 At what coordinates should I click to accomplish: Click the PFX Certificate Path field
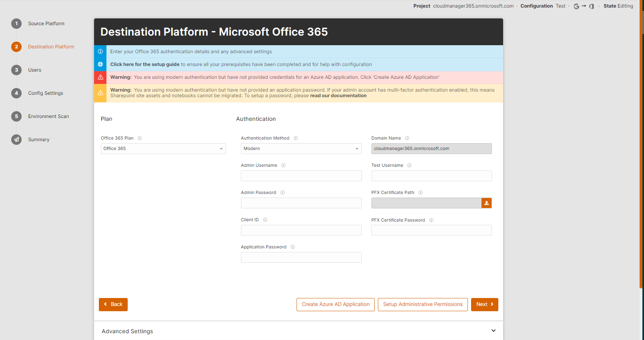pyautogui.click(x=426, y=203)
